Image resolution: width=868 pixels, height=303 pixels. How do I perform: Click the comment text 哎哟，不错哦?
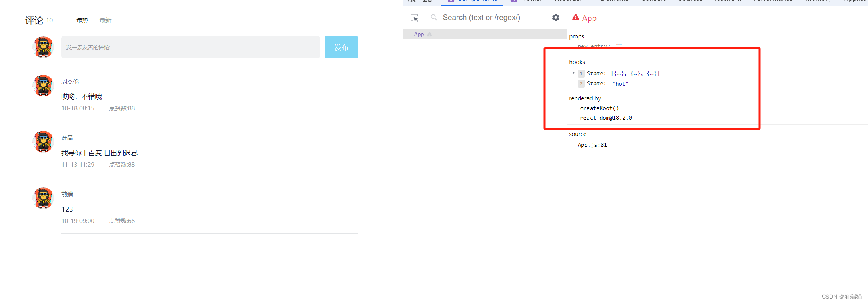(82, 96)
